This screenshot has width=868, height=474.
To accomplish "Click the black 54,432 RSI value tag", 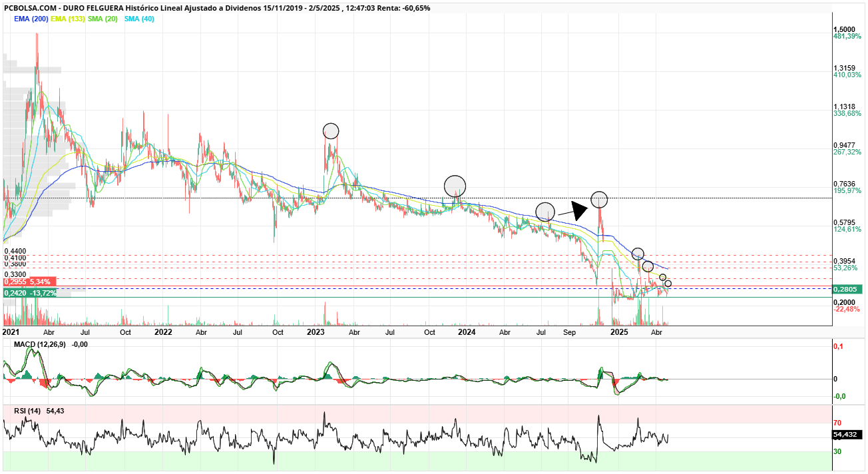I will pos(847,435).
